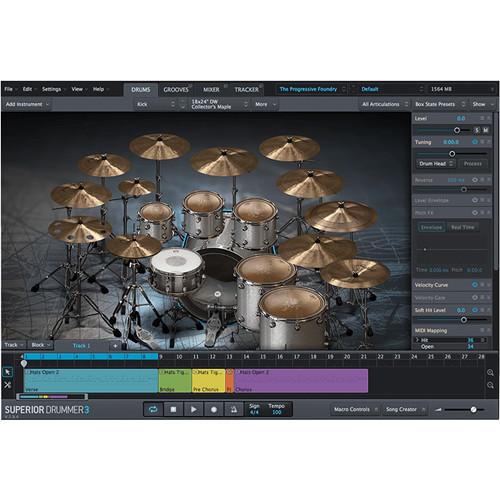
Task: Switch to the MIXER tab
Action: point(211,90)
